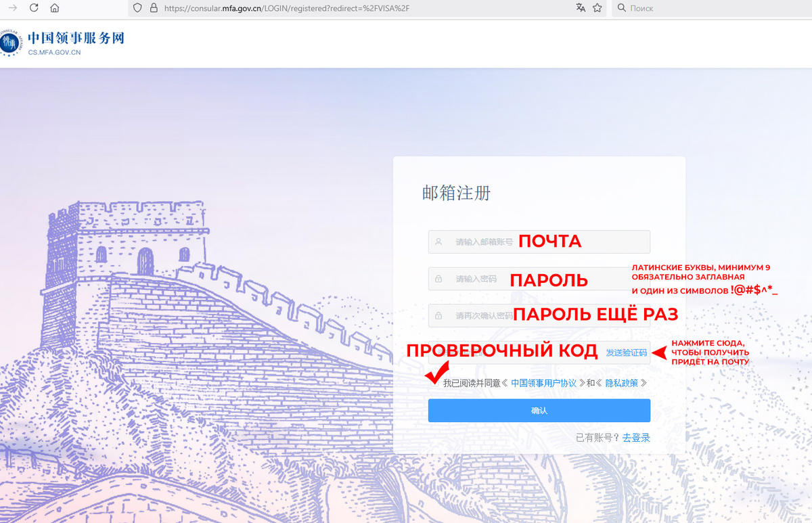The image size is (812, 523).
Task: Go to the browser home page icon
Action: click(55, 8)
